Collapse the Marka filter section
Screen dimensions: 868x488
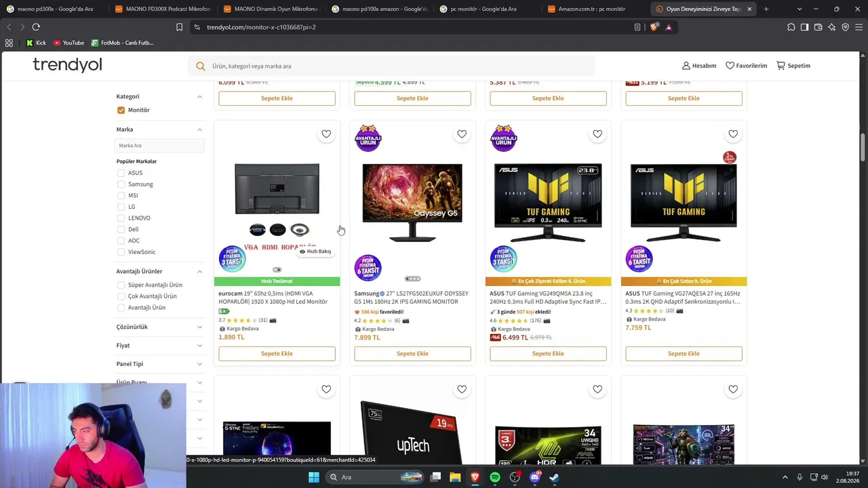[199, 129]
